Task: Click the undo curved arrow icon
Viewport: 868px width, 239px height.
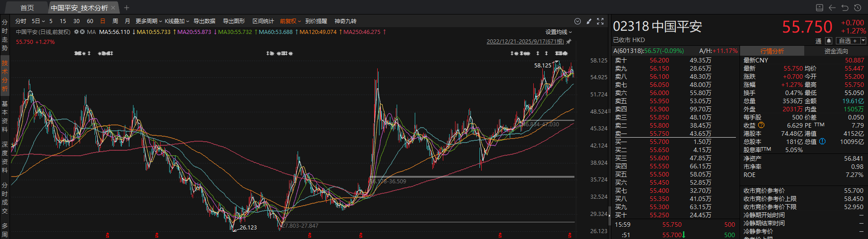Action: [x=845, y=8]
